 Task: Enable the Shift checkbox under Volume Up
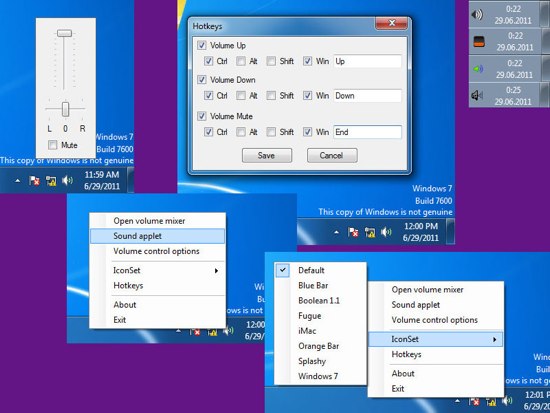271,61
